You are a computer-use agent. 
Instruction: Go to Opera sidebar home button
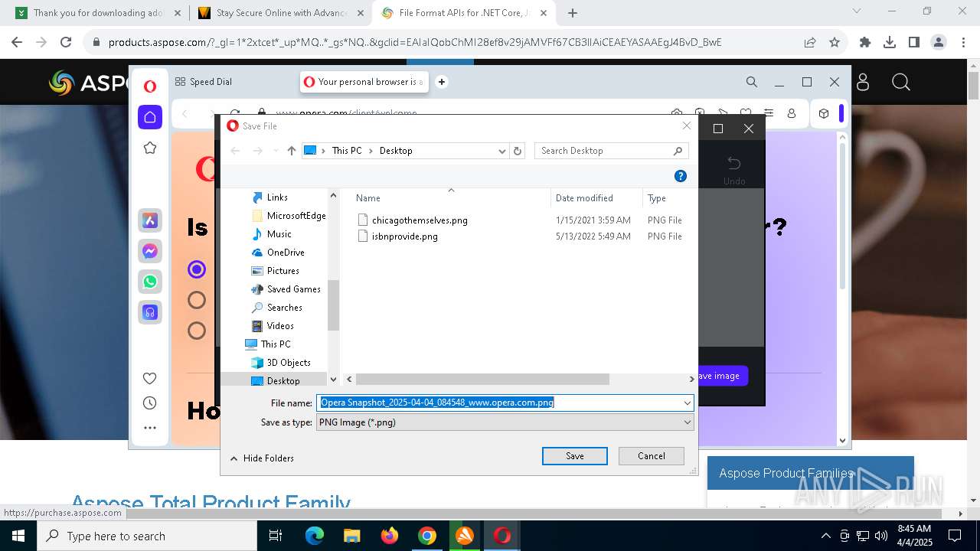pos(150,117)
